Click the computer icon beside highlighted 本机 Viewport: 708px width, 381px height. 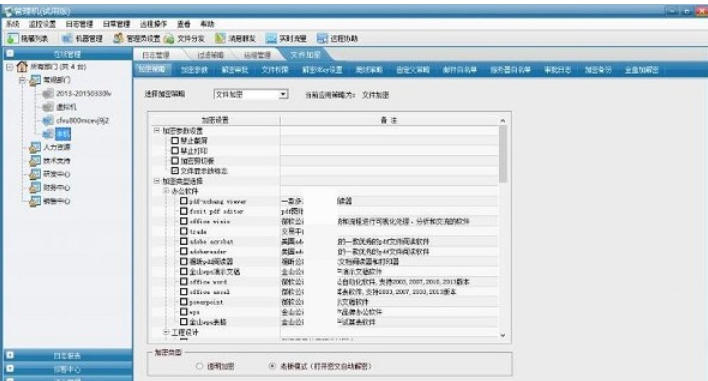(x=48, y=134)
